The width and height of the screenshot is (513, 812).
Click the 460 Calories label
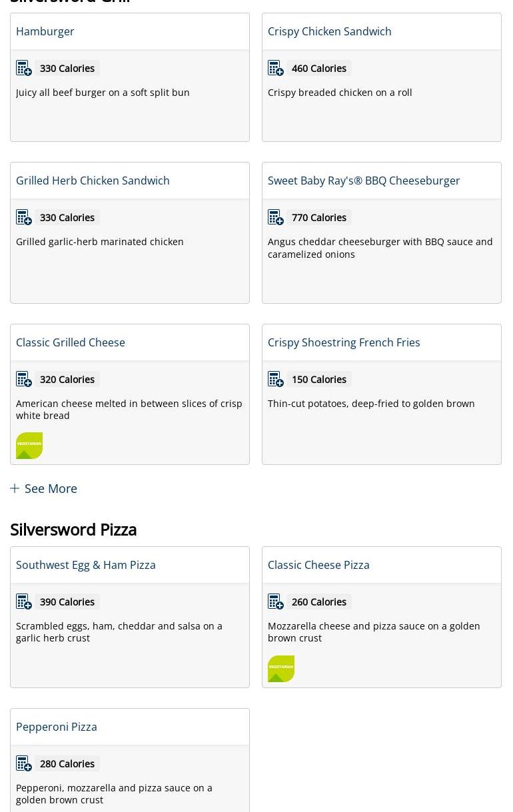(319, 68)
